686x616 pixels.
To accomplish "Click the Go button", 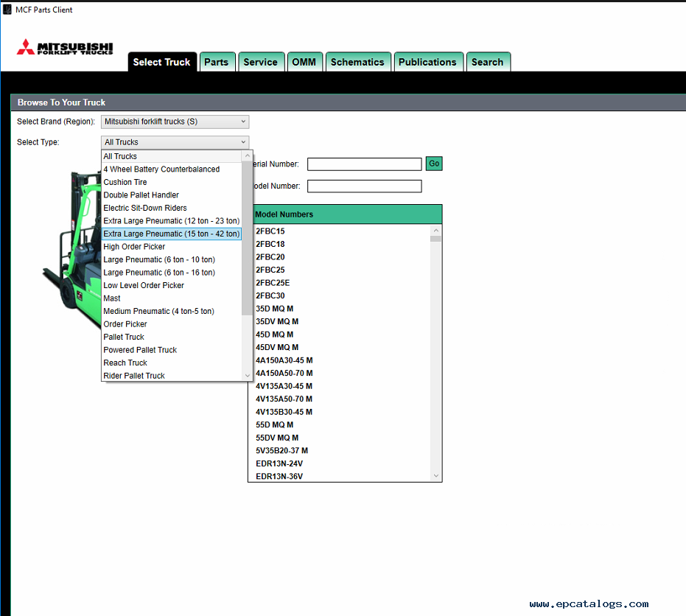I will click(434, 164).
